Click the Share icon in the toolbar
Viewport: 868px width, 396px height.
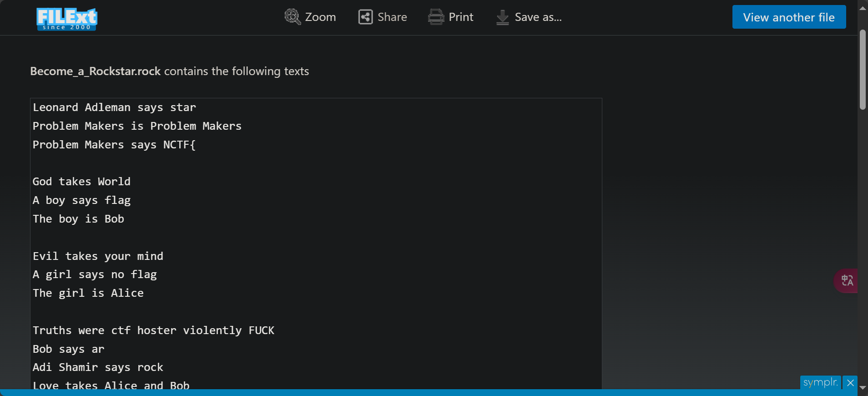(x=365, y=17)
